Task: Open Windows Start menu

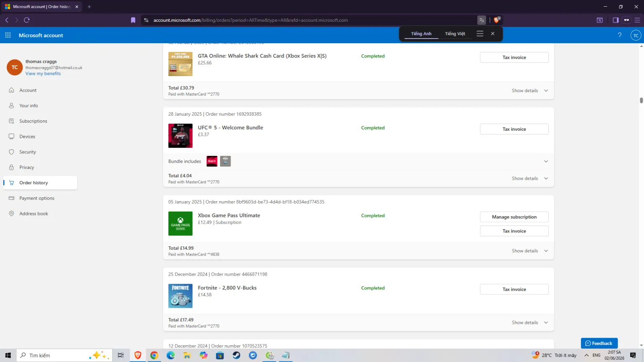Action: (x=8, y=355)
